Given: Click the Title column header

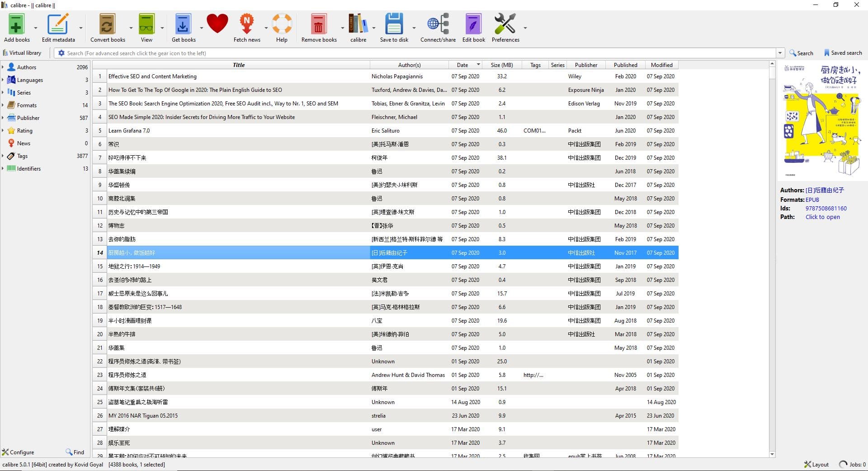Looking at the screenshot, I should coord(238,65).
